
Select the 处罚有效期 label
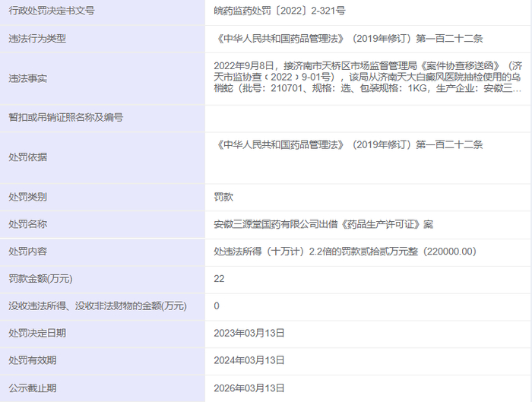(33, 360)
